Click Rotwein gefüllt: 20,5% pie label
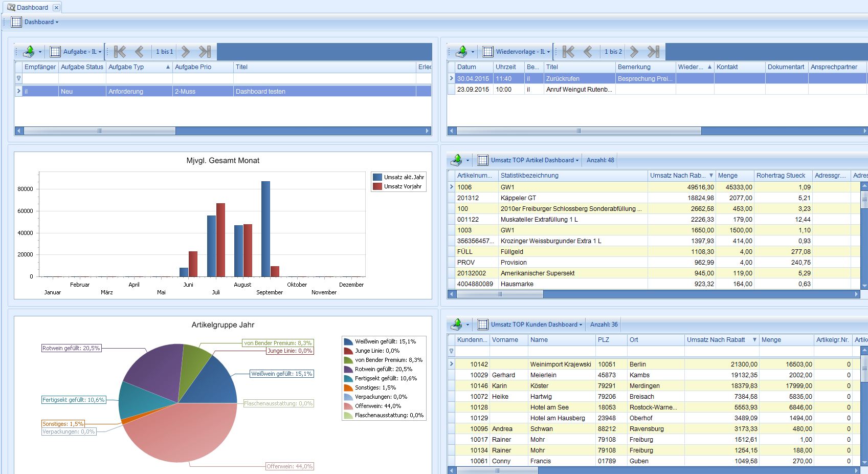 [x=71, y=348]
